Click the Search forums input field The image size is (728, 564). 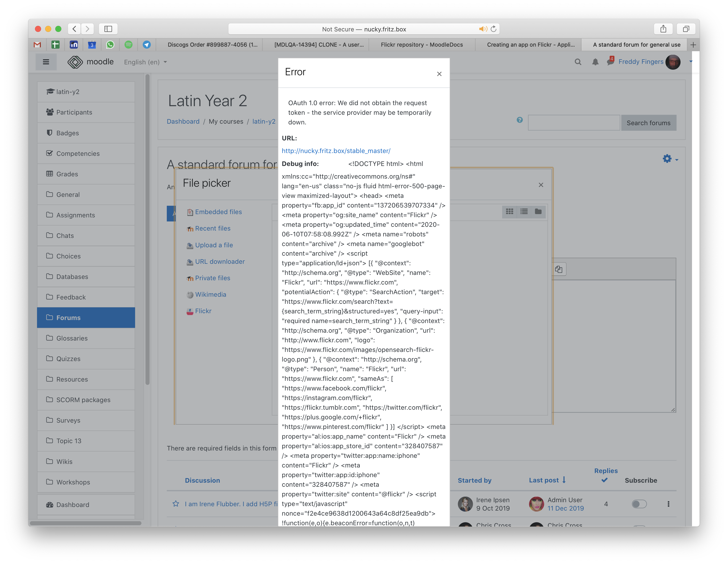point(574,123)
